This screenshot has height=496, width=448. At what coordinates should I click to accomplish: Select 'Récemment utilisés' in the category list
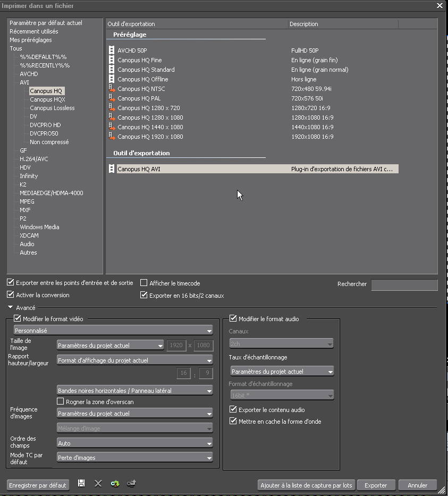(34, 31)
